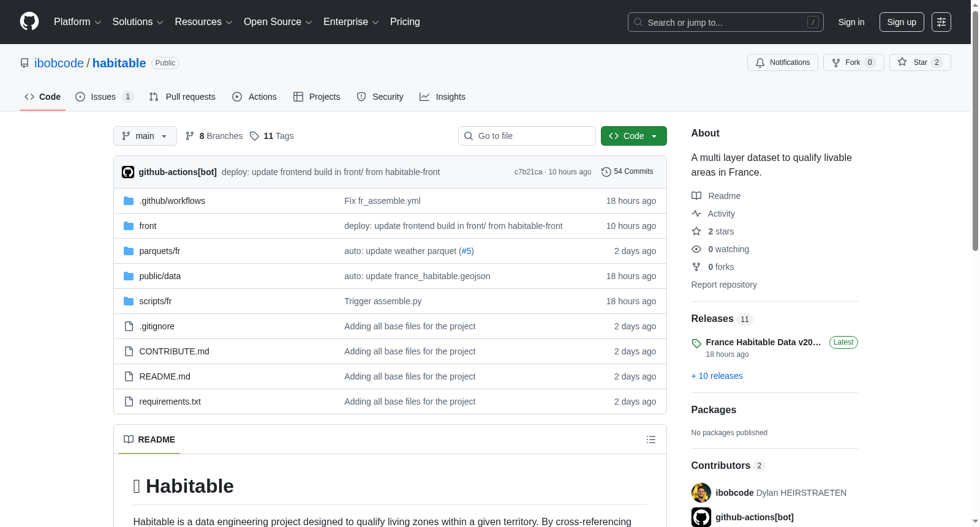View the 8 Branches list
This screenshot has height=527, width=980.
(214, 136)
